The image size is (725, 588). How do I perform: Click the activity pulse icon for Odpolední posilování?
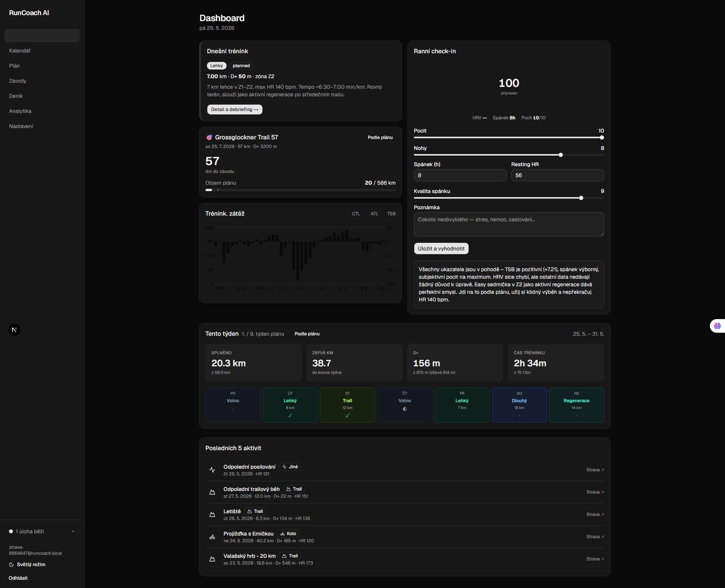(212, 470)
